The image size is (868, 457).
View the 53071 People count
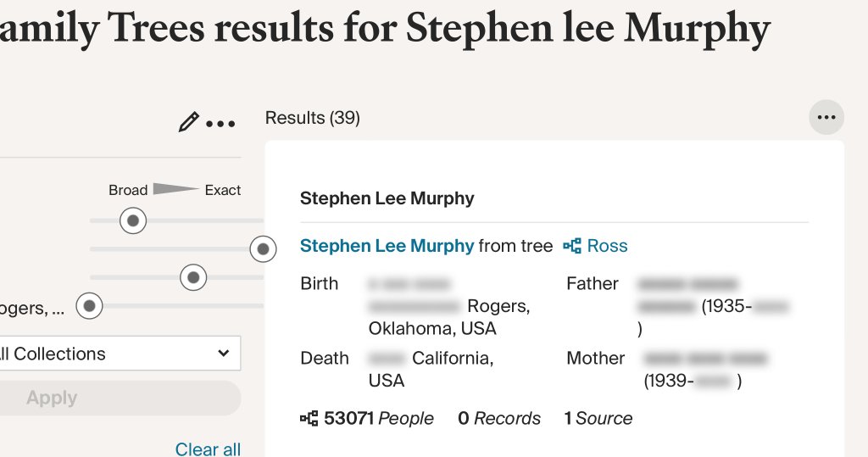coord(378,418)
